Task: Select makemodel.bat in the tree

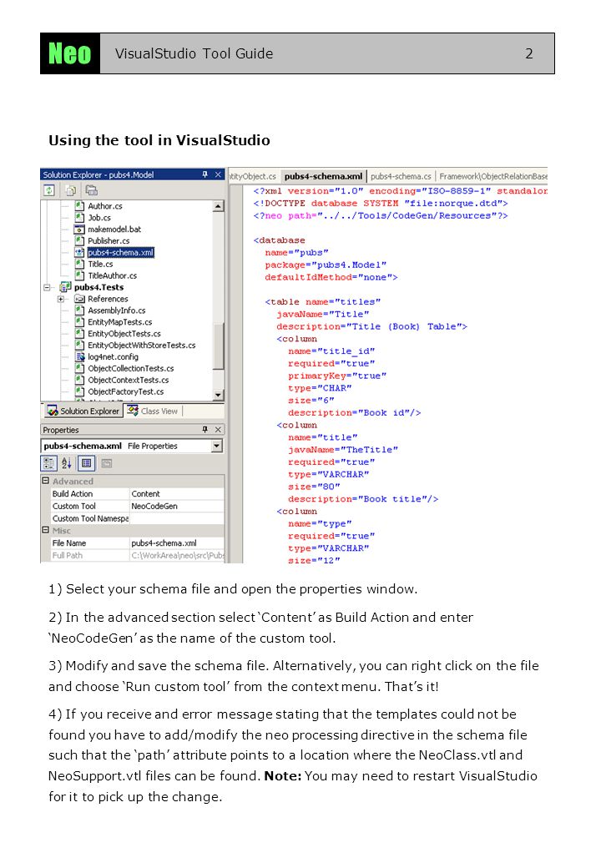Action: (x=114, y=230)
